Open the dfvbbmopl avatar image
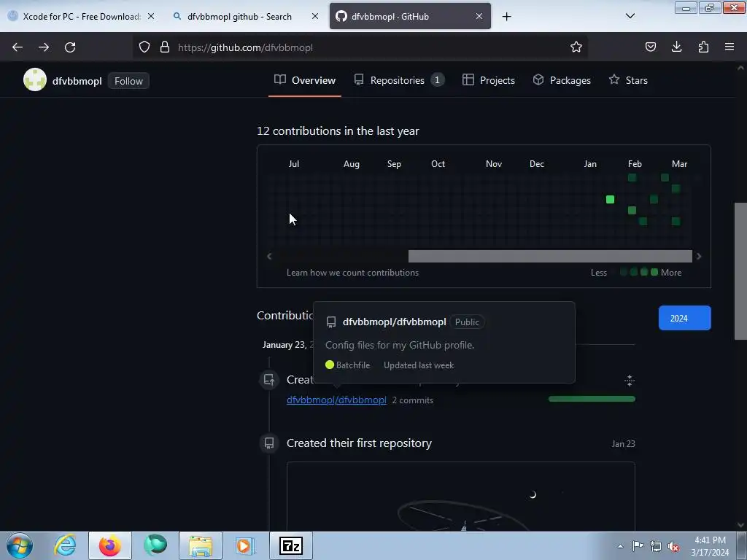747x560 pixels. [35, 79]
